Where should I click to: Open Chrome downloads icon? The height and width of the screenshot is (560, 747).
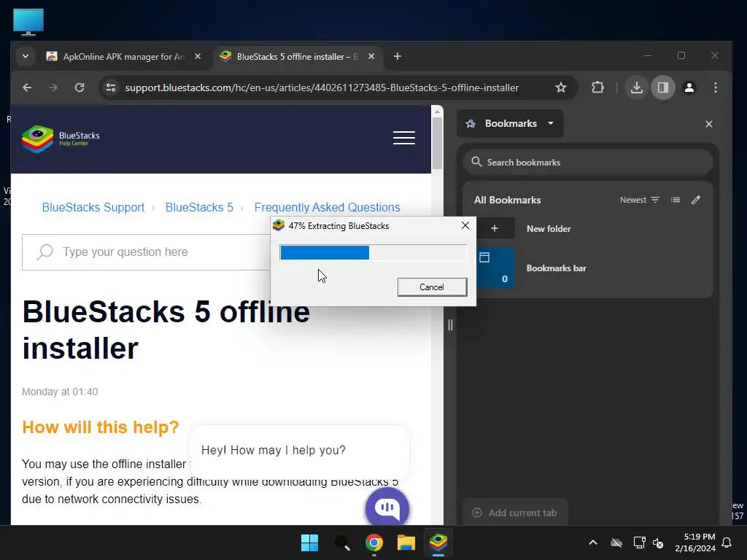(636, 87)
